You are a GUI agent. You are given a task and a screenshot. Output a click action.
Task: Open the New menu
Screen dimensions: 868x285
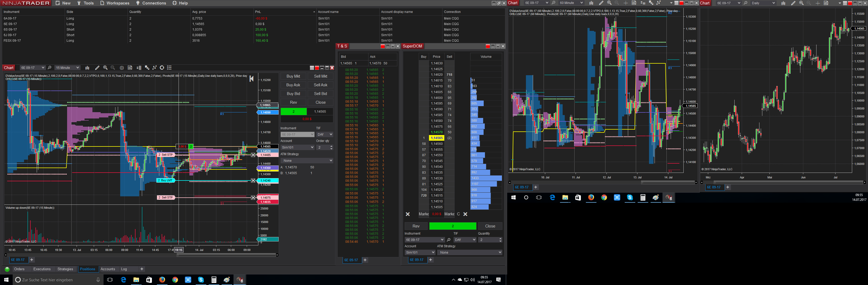[x=63, y=3]
